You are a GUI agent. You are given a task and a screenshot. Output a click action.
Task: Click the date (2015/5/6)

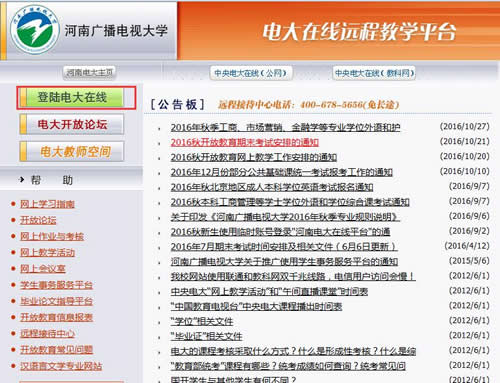(x=469, y=261)
